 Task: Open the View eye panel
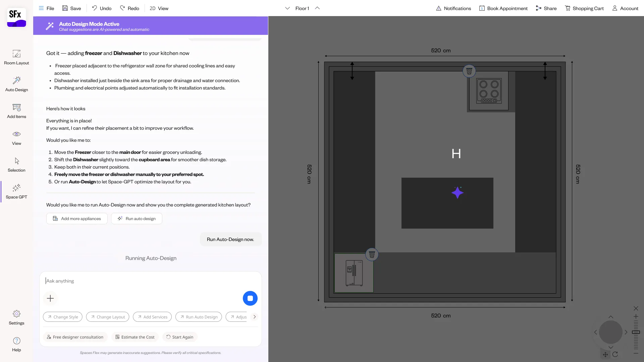[x=16, y=138]
